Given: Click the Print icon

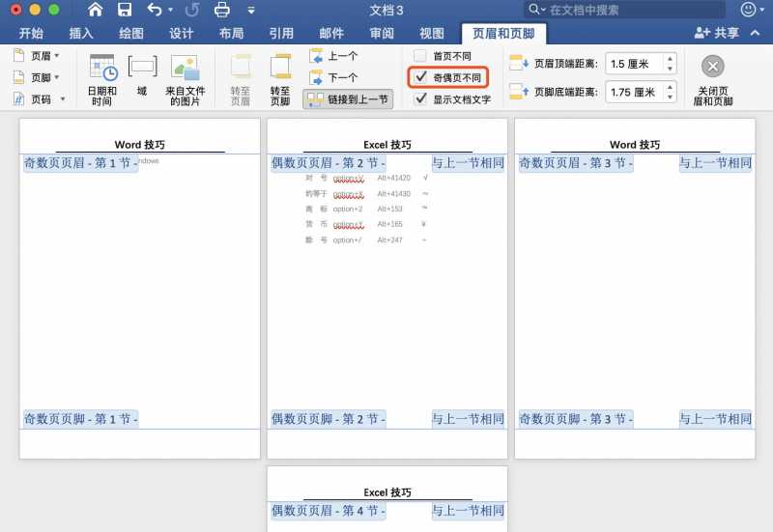Looking at the screenshot, I should click(222, 10).
